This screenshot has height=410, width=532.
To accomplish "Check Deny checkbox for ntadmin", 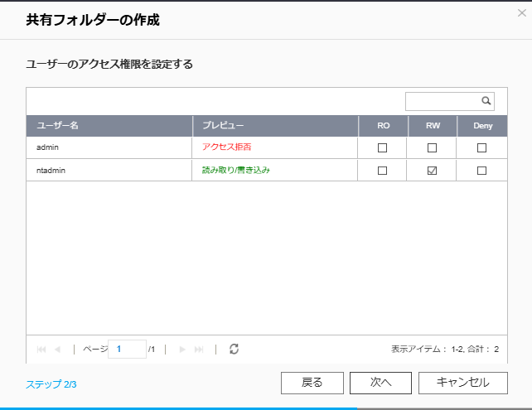I will point(481,171).
